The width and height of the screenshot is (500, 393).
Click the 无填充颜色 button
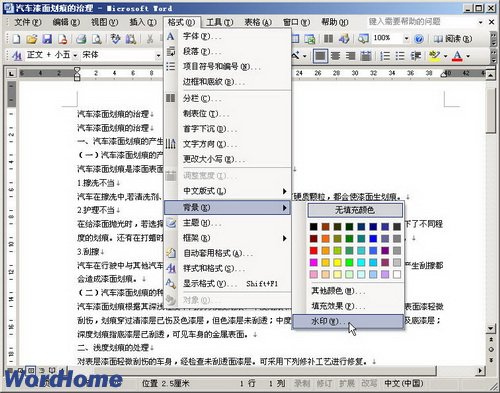(355, 210)
